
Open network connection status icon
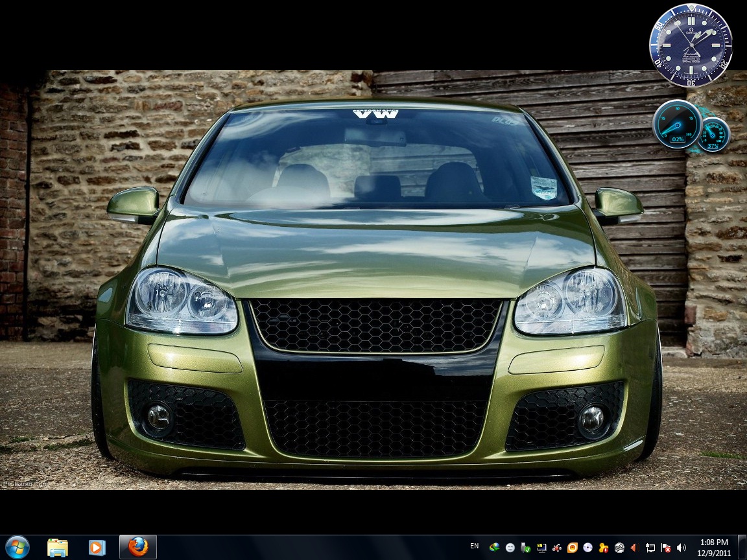[x=650, y=548]
